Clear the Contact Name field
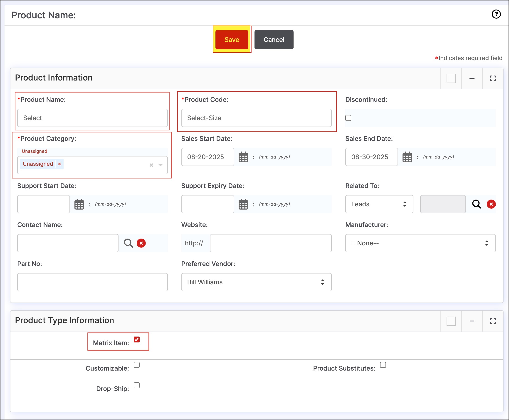The image size is (509, 420). tap(141, 243)
